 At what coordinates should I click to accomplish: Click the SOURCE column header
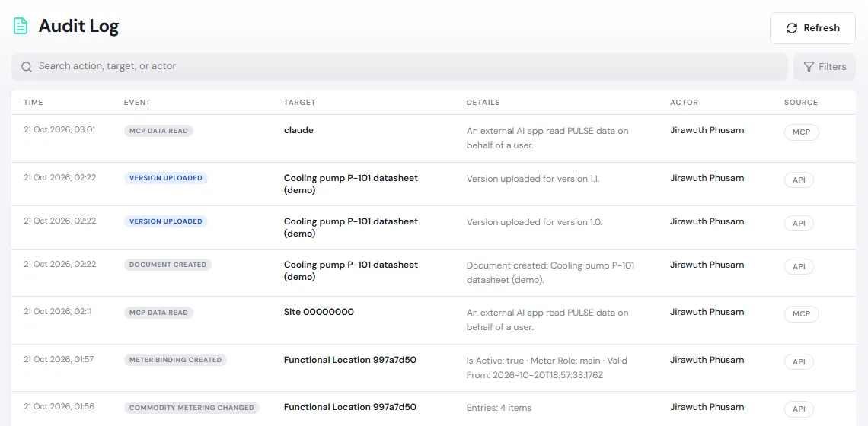click(x=801, y=103)
